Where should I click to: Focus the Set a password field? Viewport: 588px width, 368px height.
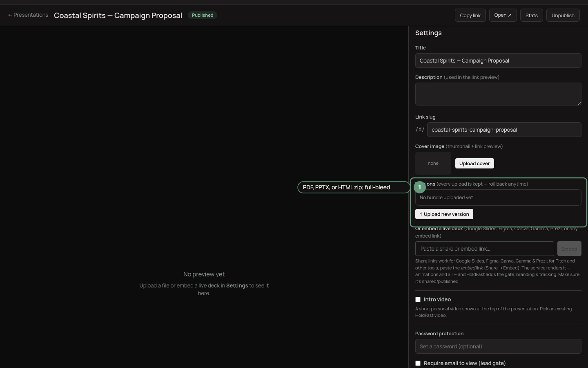(498, 346)
